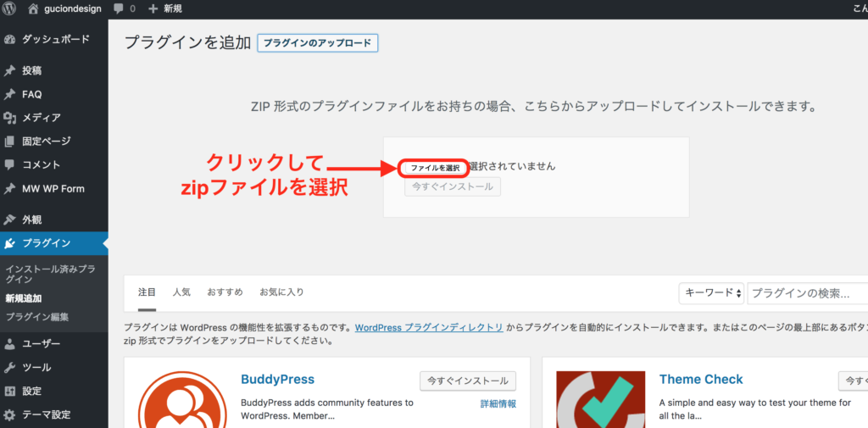Open ダッシュボード from the sidebar
Viewport: 868px width, 428px height.
click(55, 40)
